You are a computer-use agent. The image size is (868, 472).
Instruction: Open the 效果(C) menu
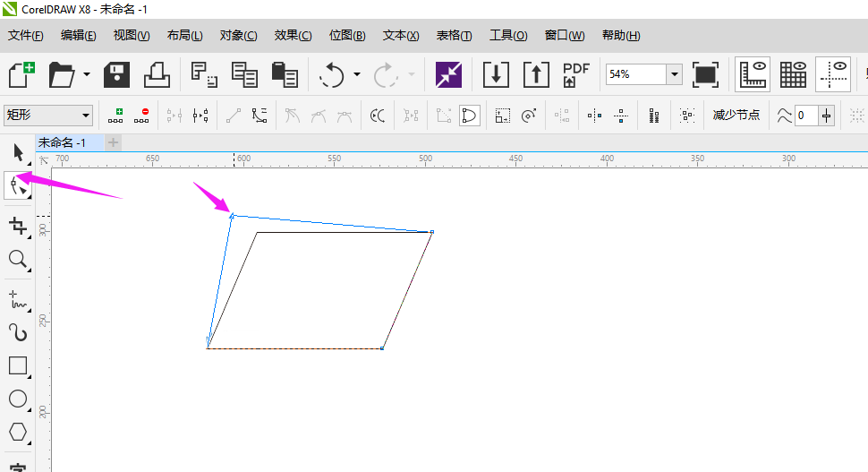(x=293, y=36)
